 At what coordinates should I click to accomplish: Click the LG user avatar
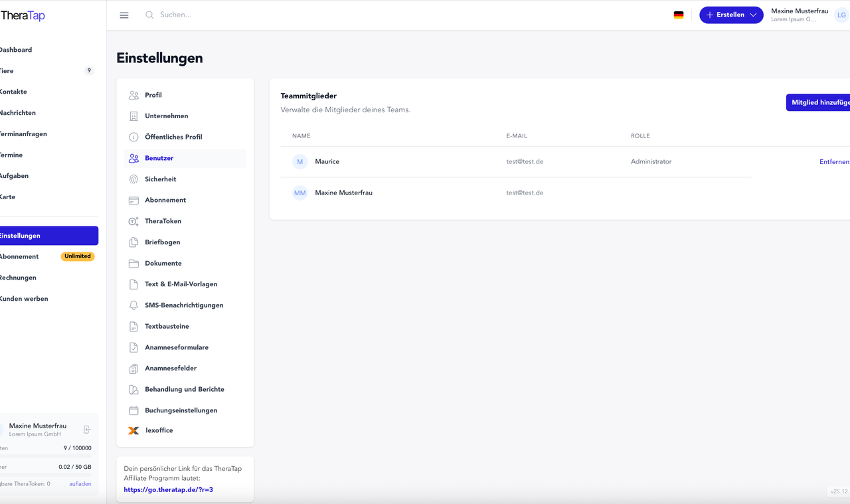click(842, 15)
